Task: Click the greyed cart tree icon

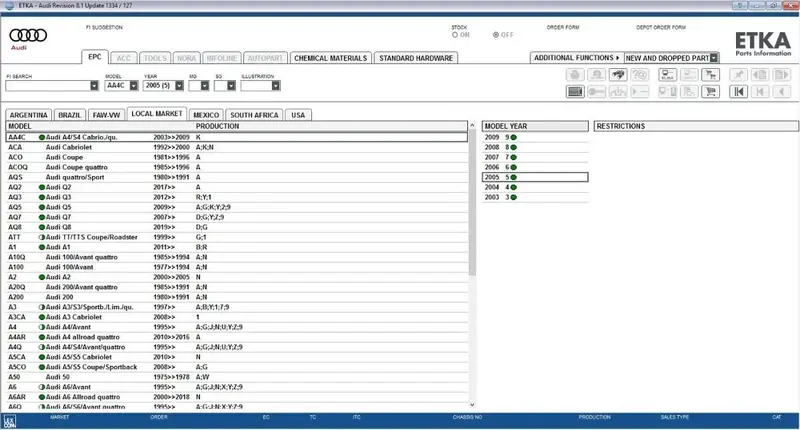Action: pyautogui.click(x=689, y=92)
